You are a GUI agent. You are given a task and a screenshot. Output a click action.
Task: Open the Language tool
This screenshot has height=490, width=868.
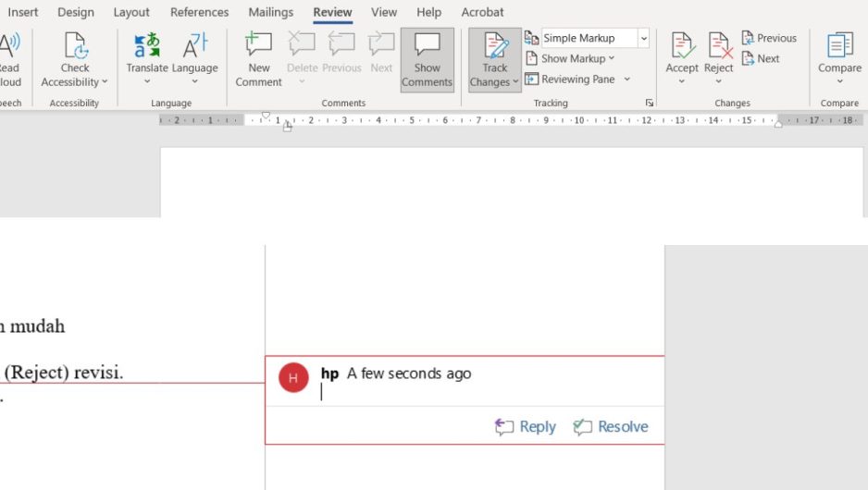[195, 53]
